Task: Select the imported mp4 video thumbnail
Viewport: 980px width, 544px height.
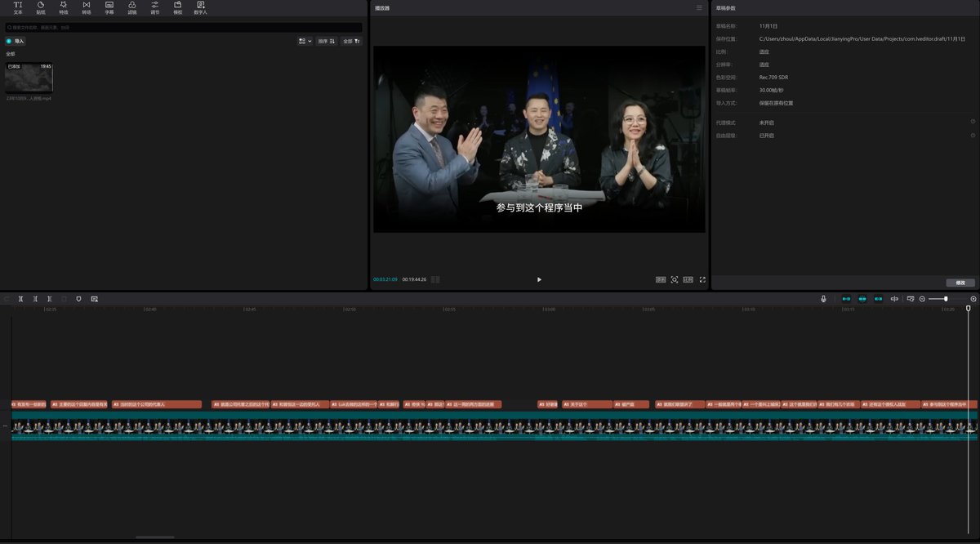Action: 29,78
